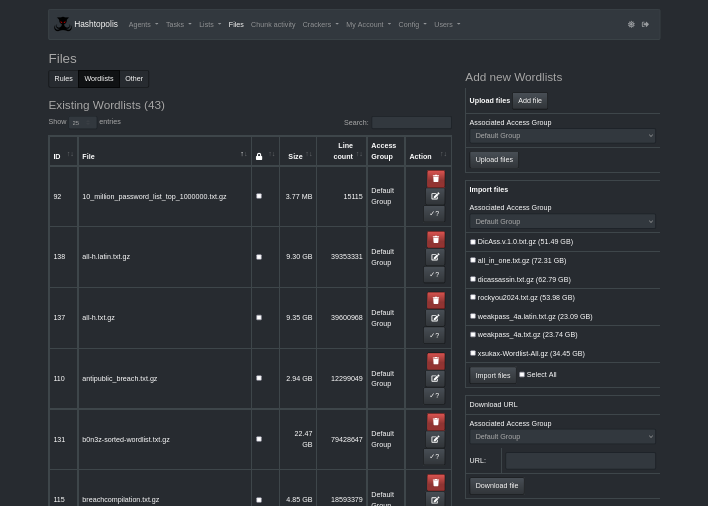Edit 10_million_password_list file via pencil icon

pos(435,196)
